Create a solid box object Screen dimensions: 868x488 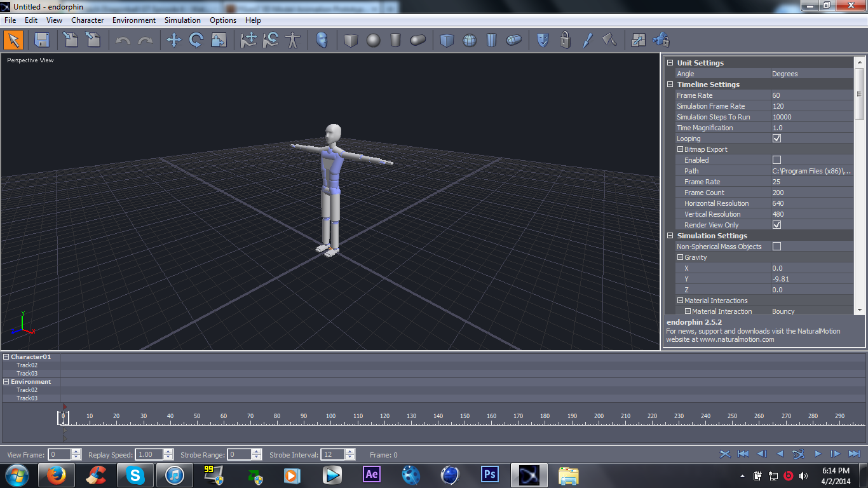tap(351, 40)
